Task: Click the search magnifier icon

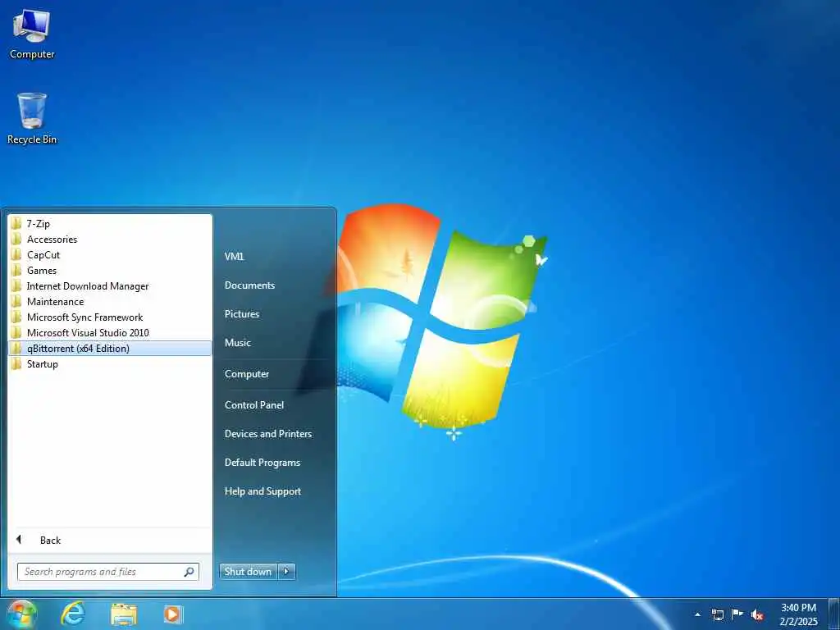Action: (x=189, y=572)
